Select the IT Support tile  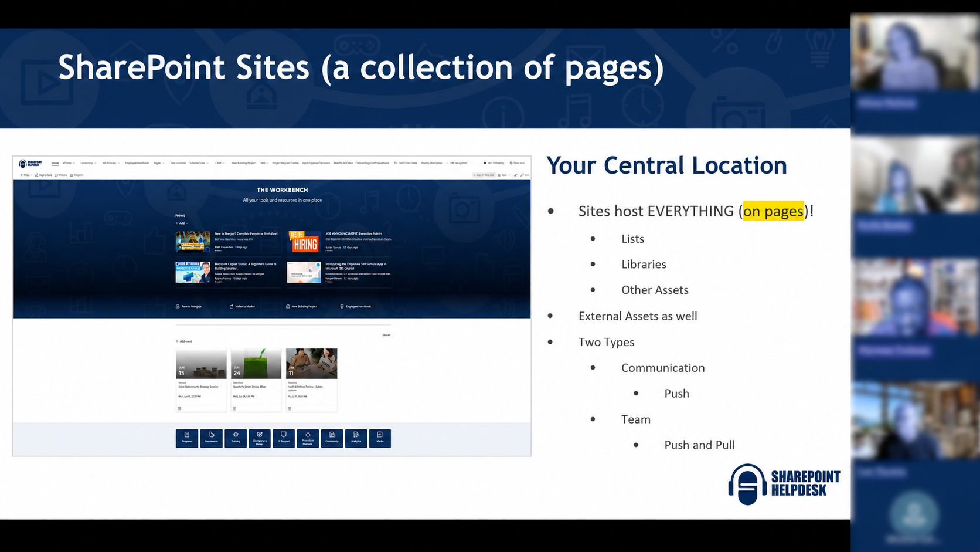[x=284, y=438]
